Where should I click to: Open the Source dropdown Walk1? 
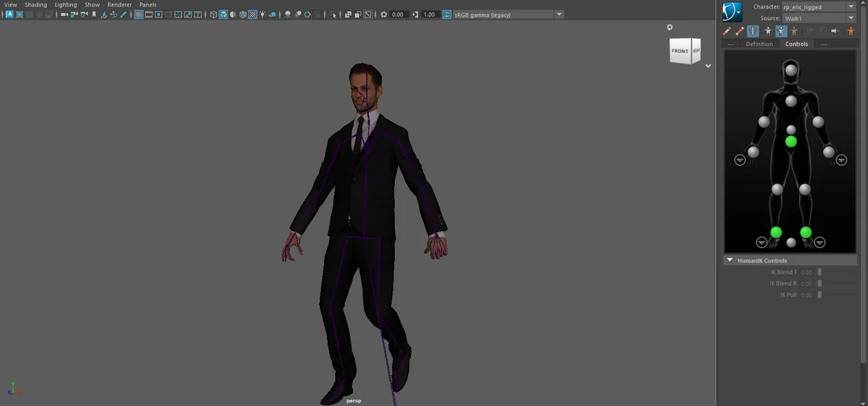tap(820, 18)
